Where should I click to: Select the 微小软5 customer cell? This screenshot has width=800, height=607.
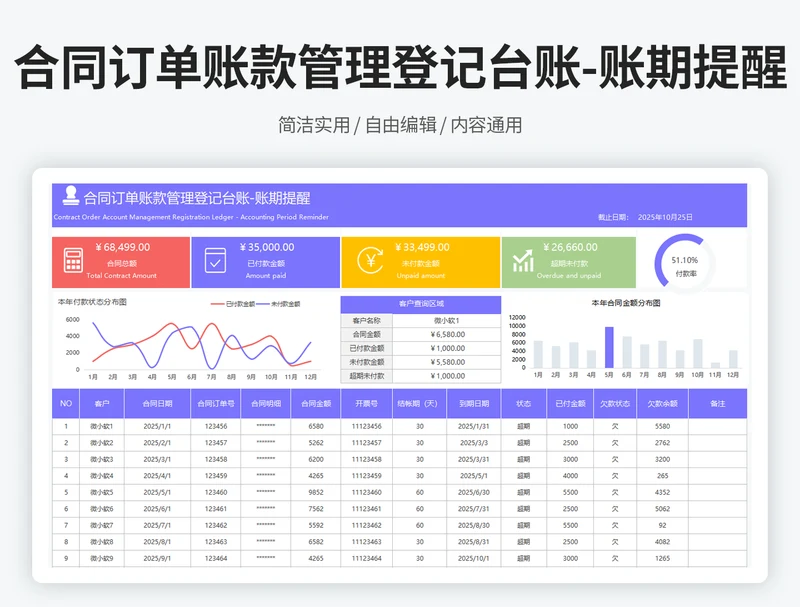pyautogui.click(x=102, y=493)
